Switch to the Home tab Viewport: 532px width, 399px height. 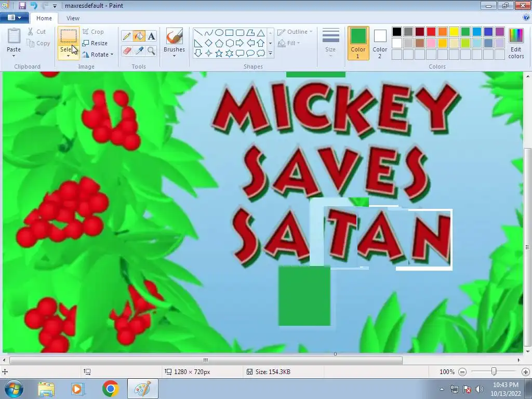[x=44, y=18]
